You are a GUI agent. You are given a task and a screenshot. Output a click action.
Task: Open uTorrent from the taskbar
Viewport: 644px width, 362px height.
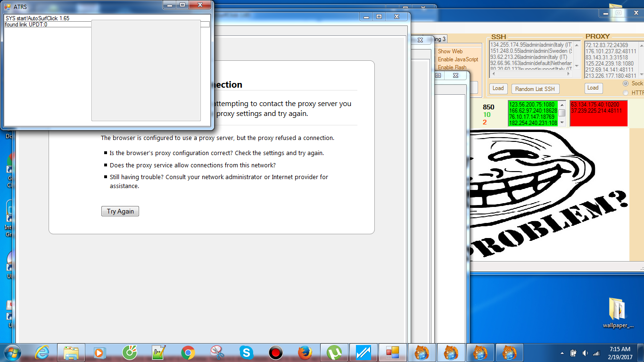tap(334, 352)
